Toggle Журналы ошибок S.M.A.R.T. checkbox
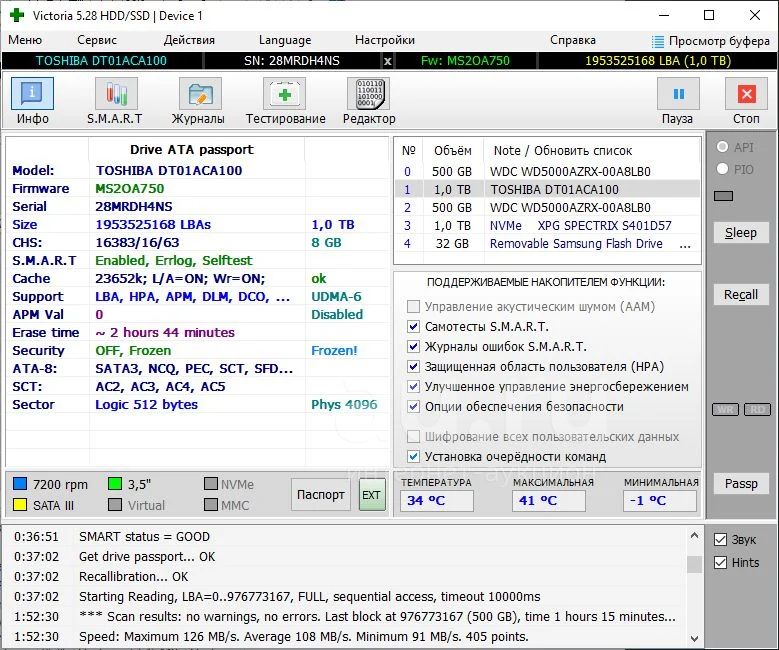 pos(413,346)
